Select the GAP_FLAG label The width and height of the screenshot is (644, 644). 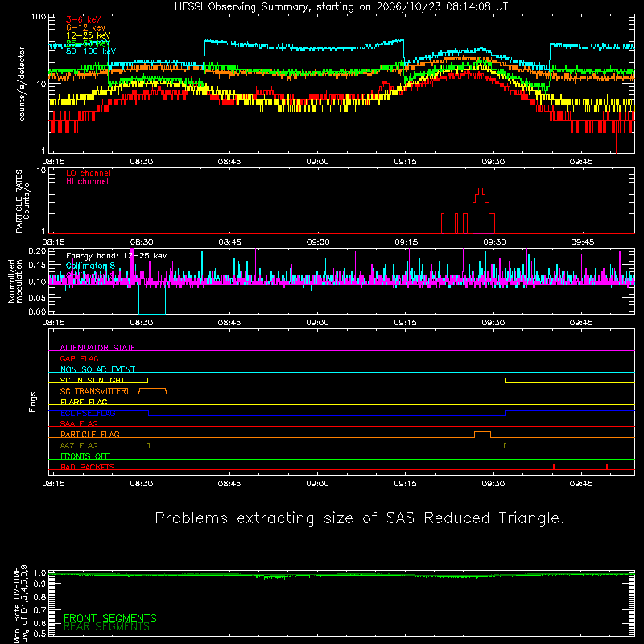tap(79, 358)
